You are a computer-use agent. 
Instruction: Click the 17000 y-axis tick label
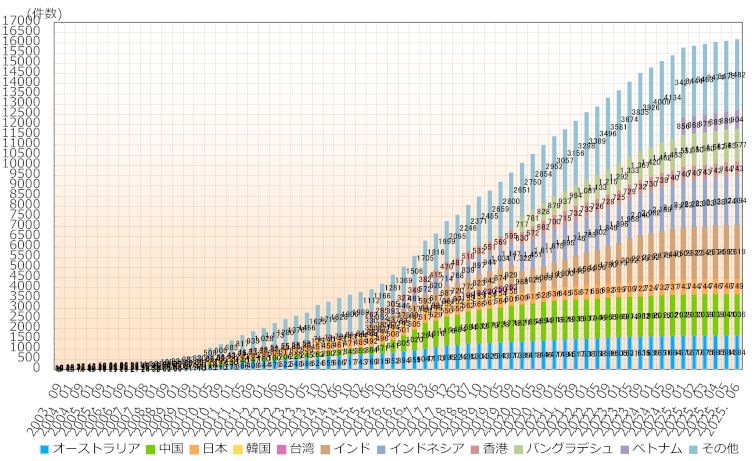[x=21, y=21]
